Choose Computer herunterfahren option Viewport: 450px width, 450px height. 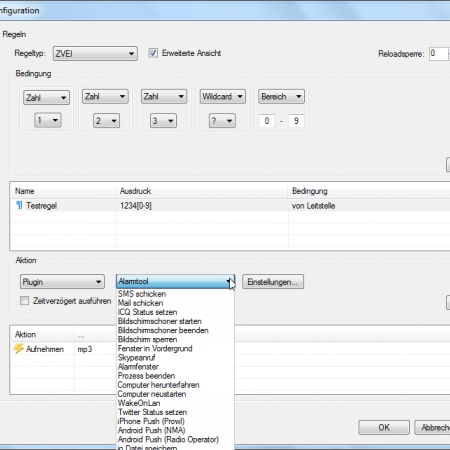175,385
